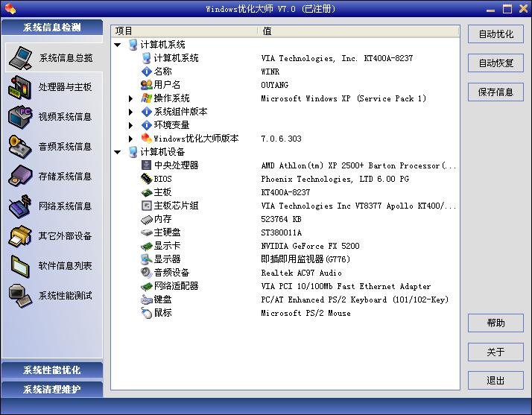Open 软件信息列表 icon

click(x=20, y=266)
